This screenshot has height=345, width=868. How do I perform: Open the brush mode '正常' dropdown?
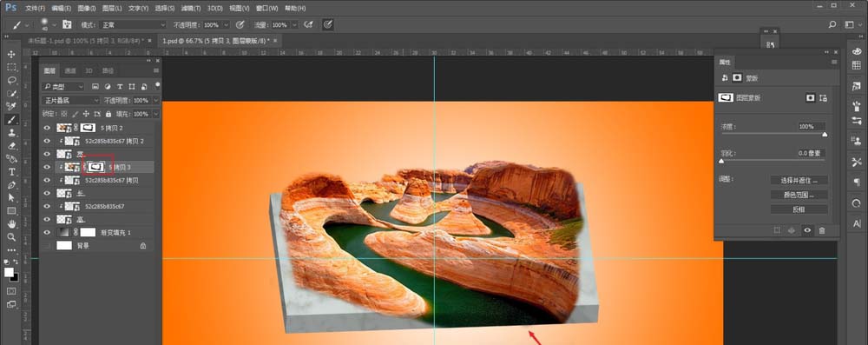(x=131, y=25)
